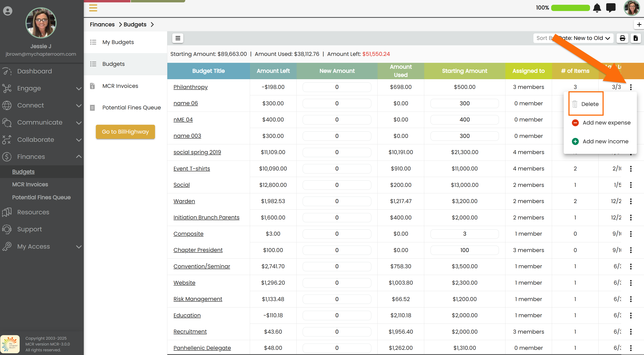The image size is (644, 355).
Task: Toggle the list panel menu icon button
Action: tap(178, 38)
